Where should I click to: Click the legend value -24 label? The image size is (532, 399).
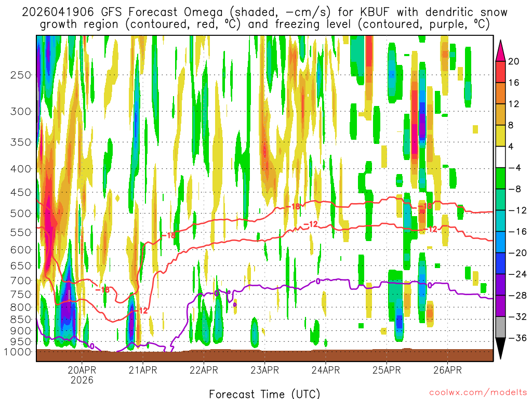pos(517,274)
